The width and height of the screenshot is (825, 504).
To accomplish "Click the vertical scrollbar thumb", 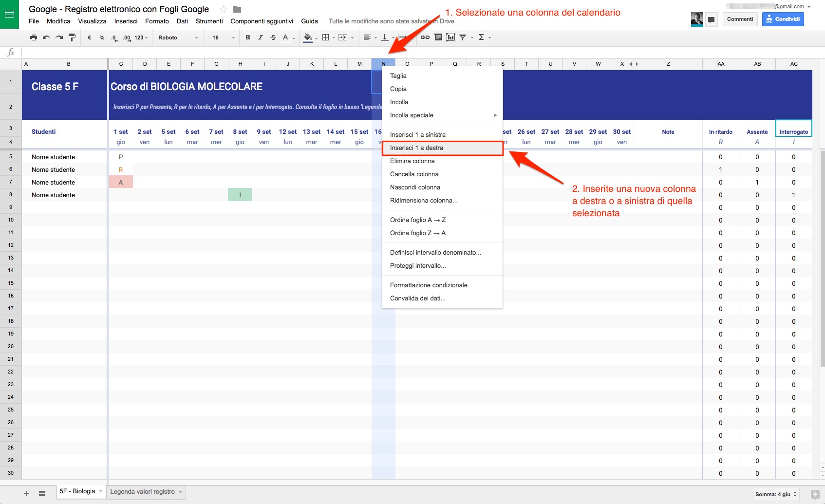I will 822,258.
